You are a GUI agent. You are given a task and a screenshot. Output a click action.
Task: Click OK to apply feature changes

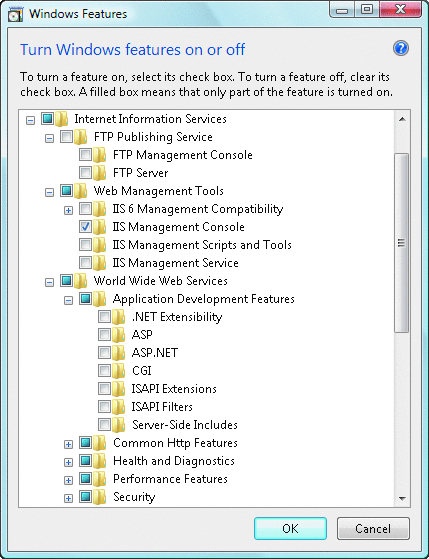[290, 528]
